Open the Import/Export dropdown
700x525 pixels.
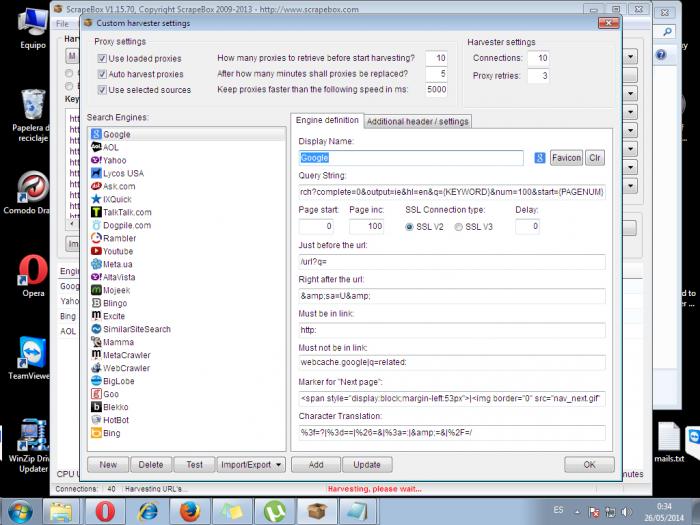click(x=251, y=465)
